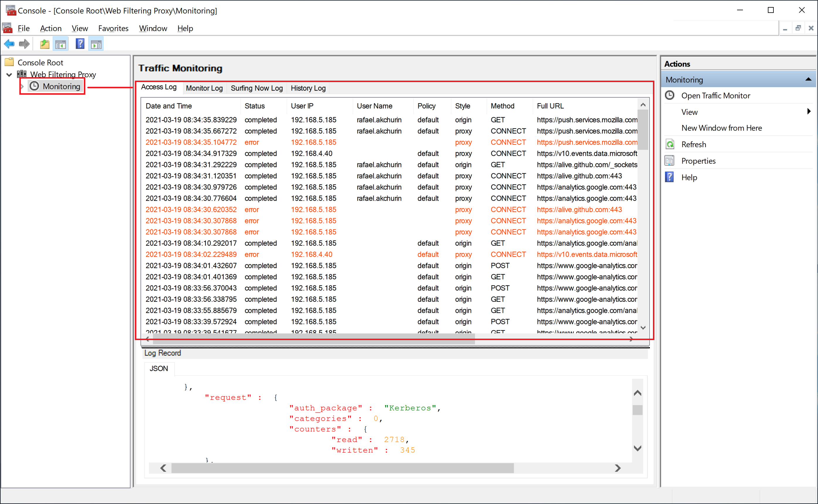Sort by the Full URL column header
The height and width of the screenshot is (504, 818).
point(585,106)
